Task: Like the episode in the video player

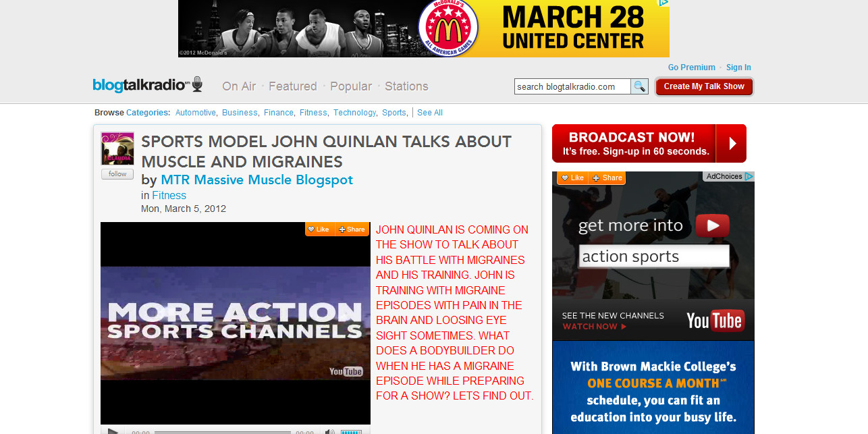Action: 319,229
